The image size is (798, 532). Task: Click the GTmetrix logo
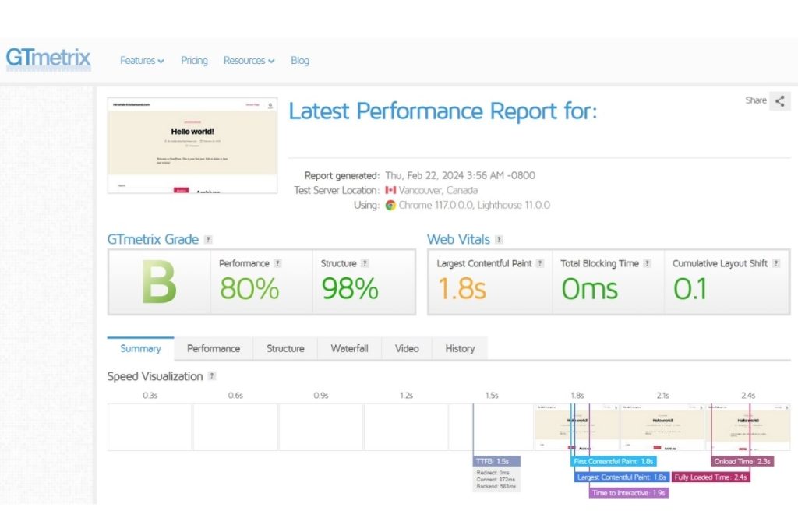click(48, 59)
